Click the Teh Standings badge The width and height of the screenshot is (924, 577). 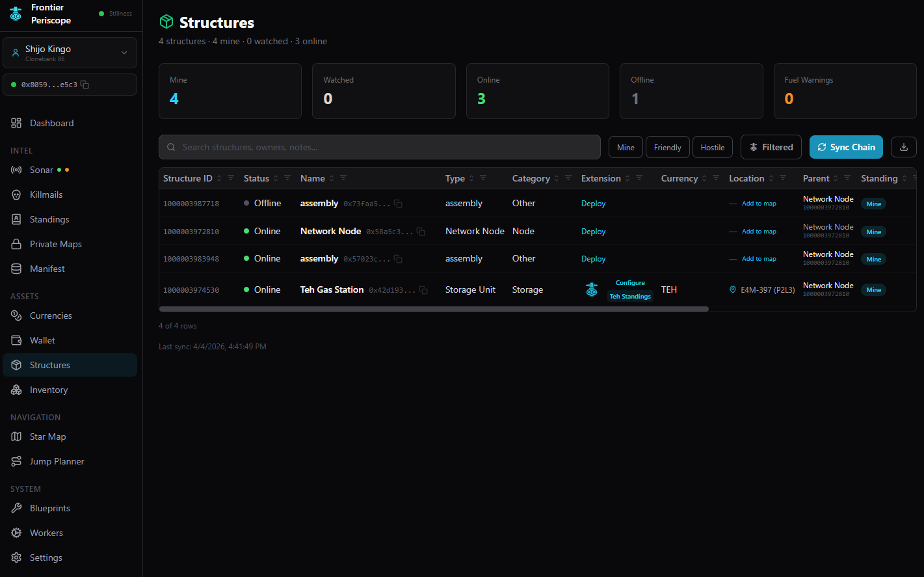click(630, 297)
